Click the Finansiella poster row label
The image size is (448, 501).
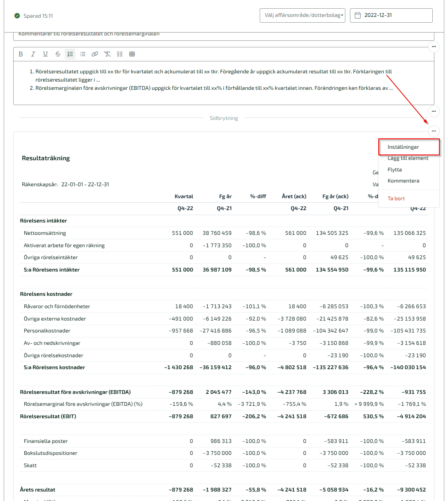[x=46, y=441]
